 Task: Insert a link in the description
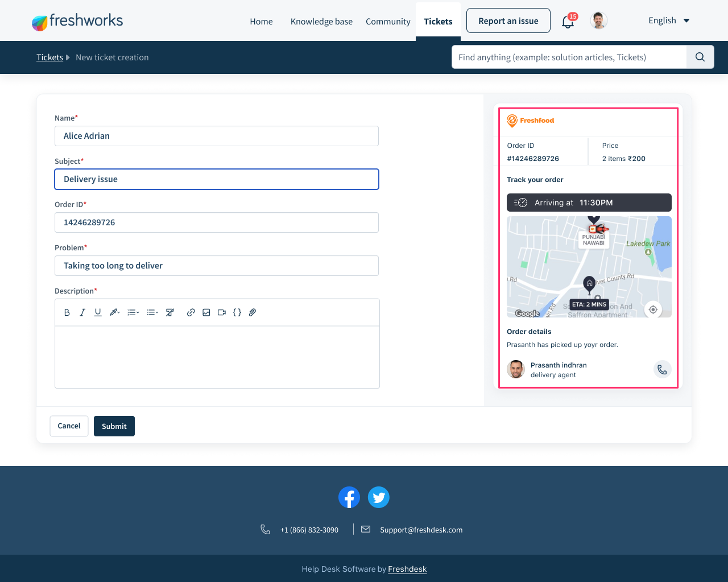[191, 312]
